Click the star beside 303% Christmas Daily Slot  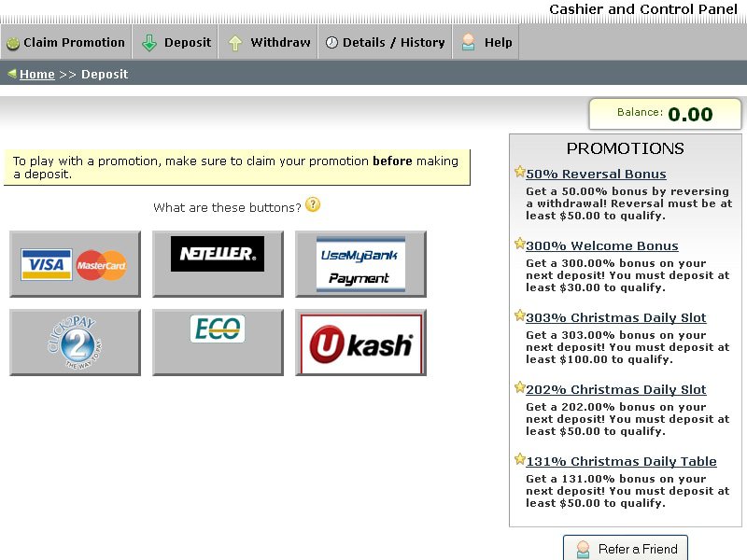coord(520,315)
